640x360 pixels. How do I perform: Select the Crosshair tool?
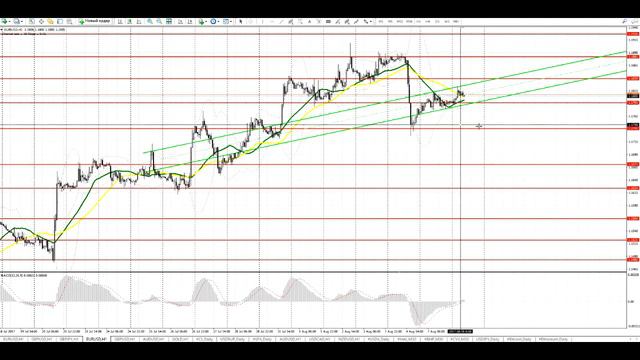251,21
